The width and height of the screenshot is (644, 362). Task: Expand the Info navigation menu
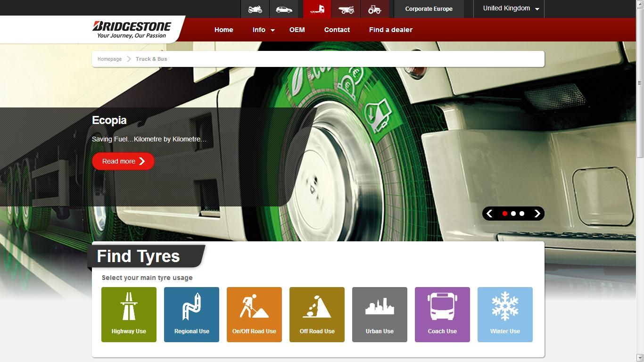(261, 29)
